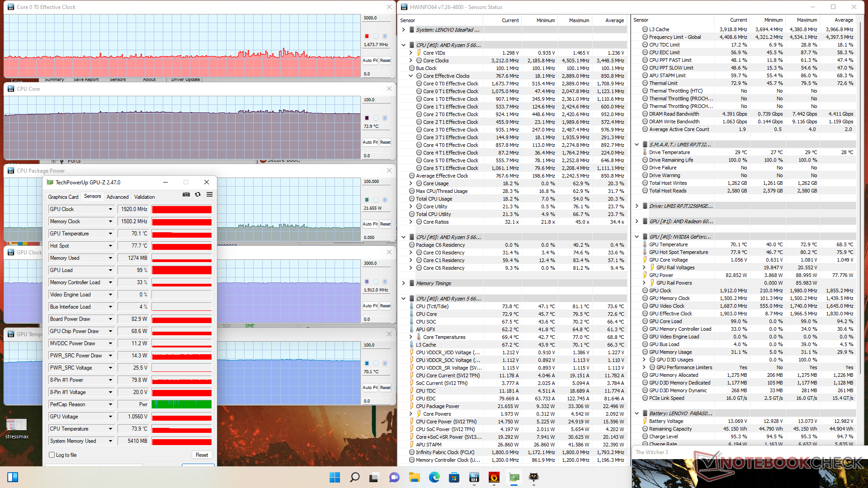Open the GPU-Z hamburger menu icon
The width and height of the screenshot is (868, 488).
[x=209, y=194]
